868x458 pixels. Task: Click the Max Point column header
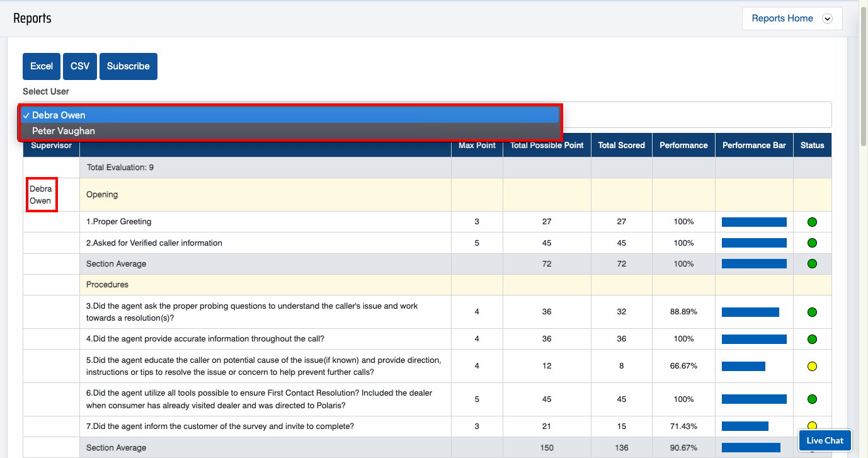(477, 146)
